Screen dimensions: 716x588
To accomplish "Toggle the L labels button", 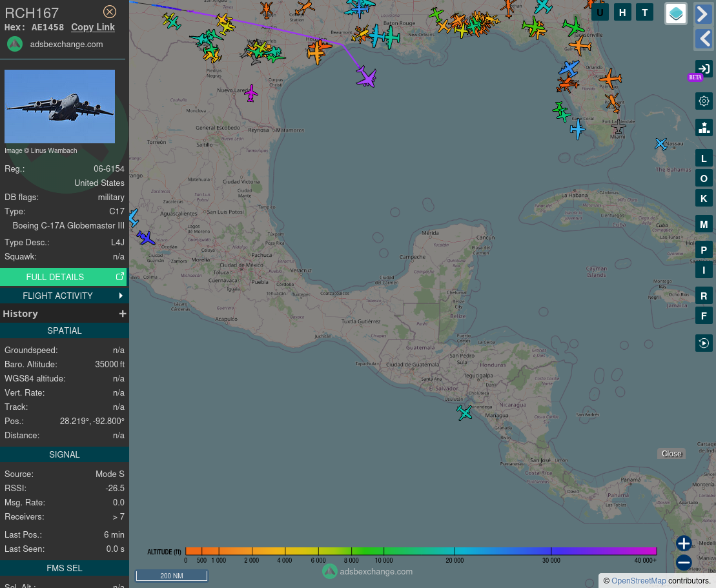I will 704,158.
